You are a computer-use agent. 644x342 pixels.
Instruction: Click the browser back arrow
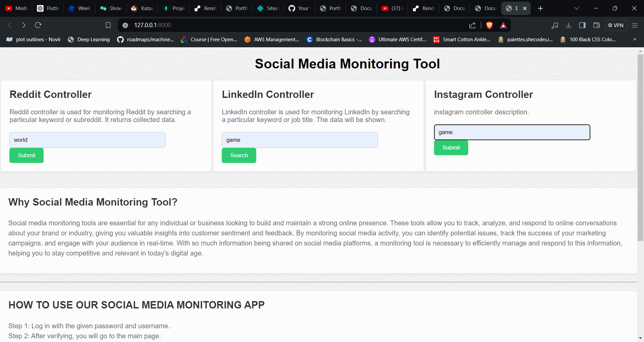tap(10, 25)
